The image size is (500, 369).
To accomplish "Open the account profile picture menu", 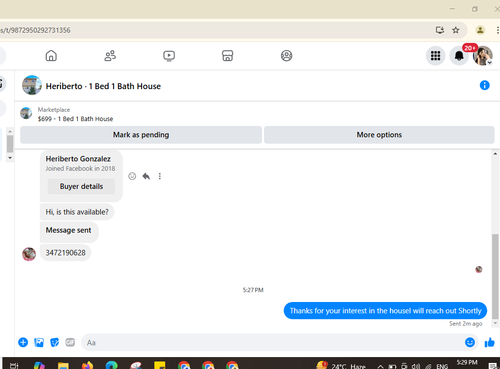I will point(482,56).
